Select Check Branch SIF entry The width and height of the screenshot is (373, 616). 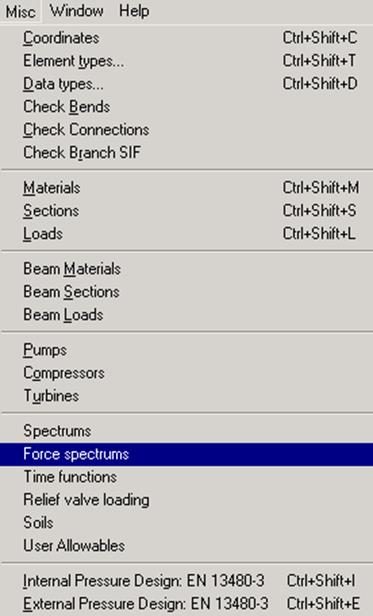(186, 152)
